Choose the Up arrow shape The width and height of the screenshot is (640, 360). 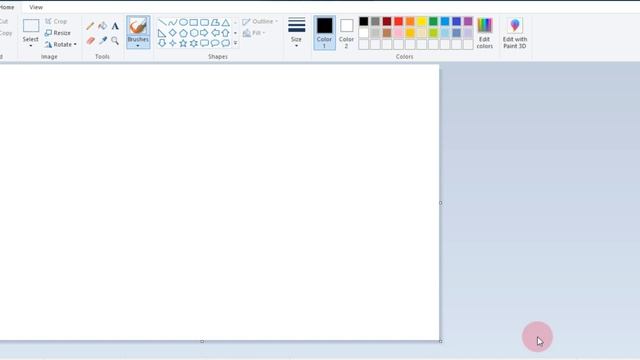(x=226, y=33)
